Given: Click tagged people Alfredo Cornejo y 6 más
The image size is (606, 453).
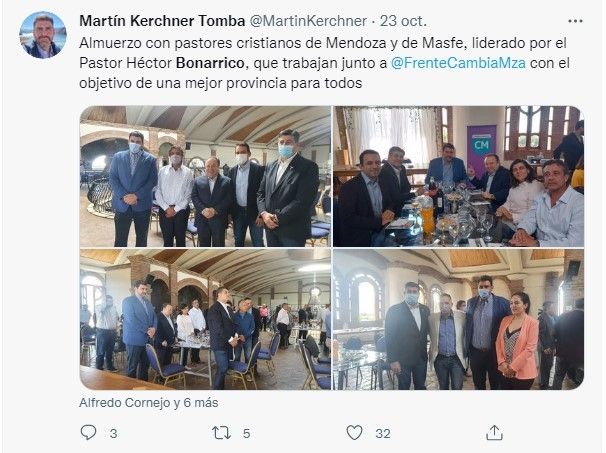Looking at the screenshot, I should 148,403.
